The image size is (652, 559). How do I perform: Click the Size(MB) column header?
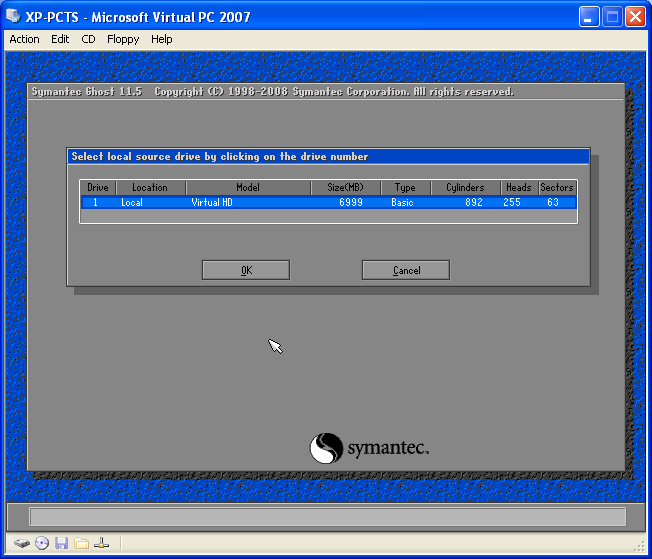pos(346,188)
